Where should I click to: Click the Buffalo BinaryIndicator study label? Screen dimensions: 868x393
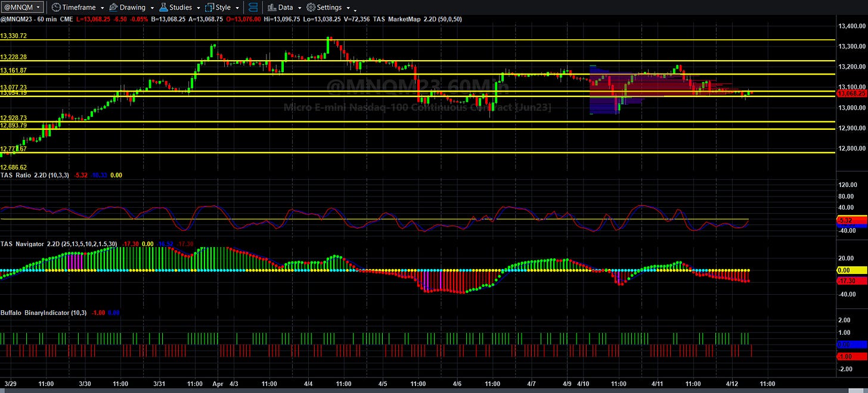[35, 313]
